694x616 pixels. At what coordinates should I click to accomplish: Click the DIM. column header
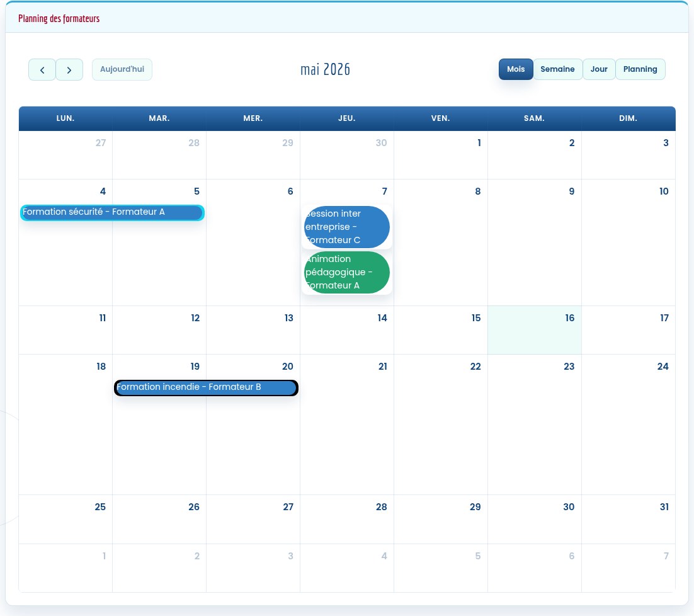pos(629,118)
